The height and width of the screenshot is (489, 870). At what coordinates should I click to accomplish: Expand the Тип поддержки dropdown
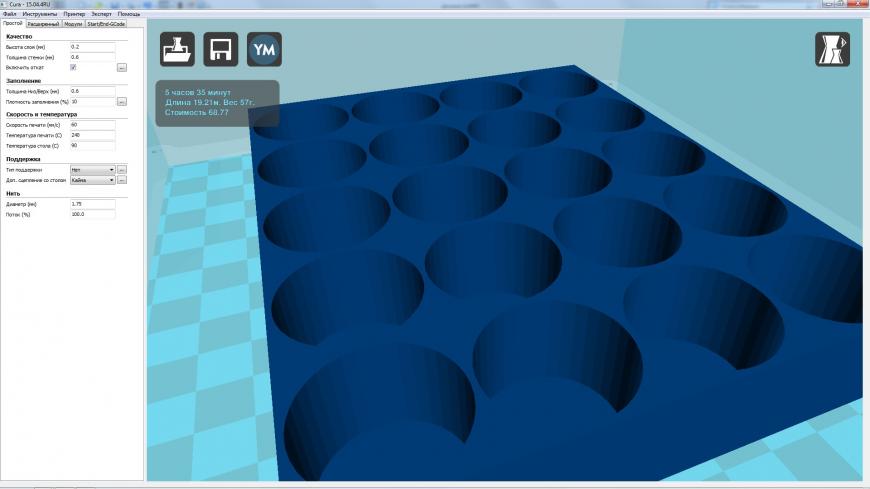pyautogui.click(x=93, y=169)
